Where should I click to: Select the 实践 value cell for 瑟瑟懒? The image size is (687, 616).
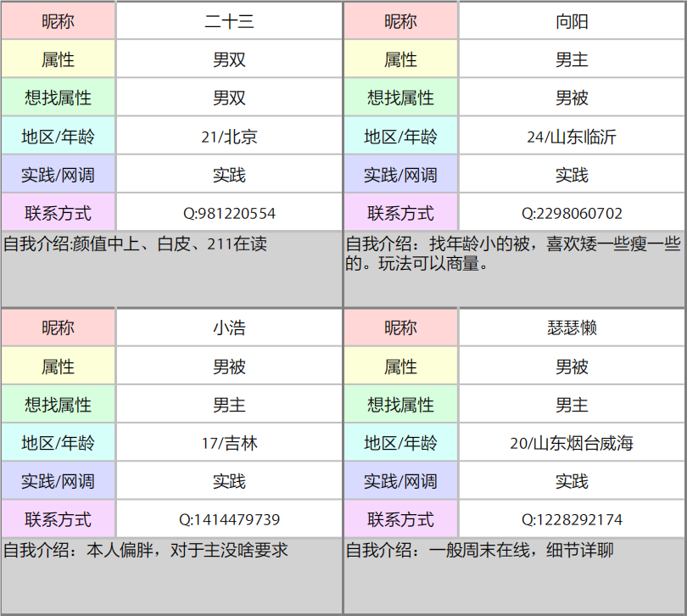pos(572,480)
